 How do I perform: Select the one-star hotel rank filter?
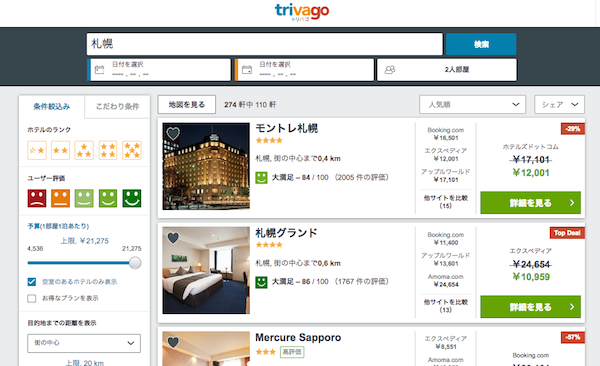click(37, 150)
